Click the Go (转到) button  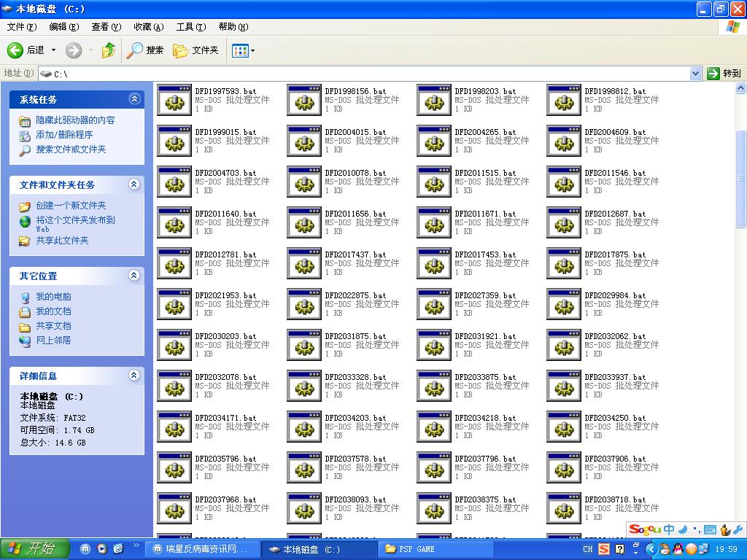coord(724,74)
